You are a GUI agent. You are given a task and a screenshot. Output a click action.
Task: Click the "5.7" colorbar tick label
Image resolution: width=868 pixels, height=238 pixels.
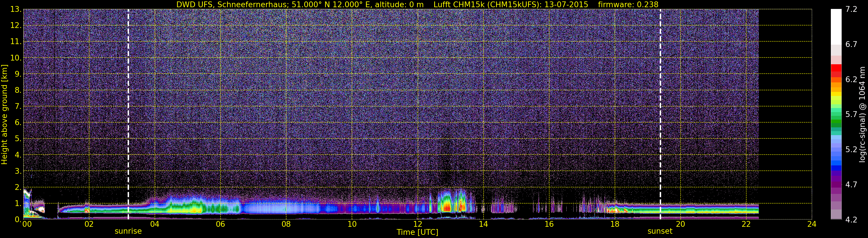coord(851,115)
